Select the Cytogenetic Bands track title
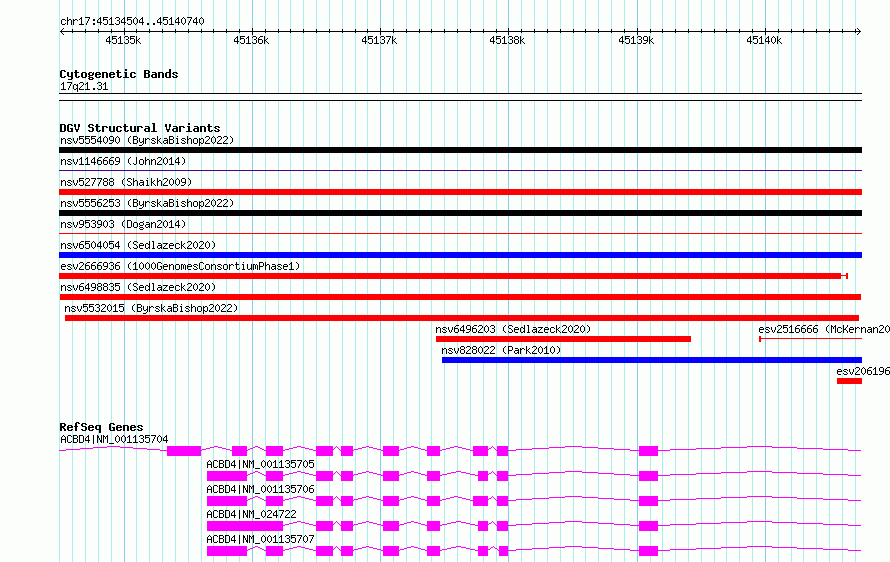This screenshot has width=890, height=562. [x=119, y=74]
